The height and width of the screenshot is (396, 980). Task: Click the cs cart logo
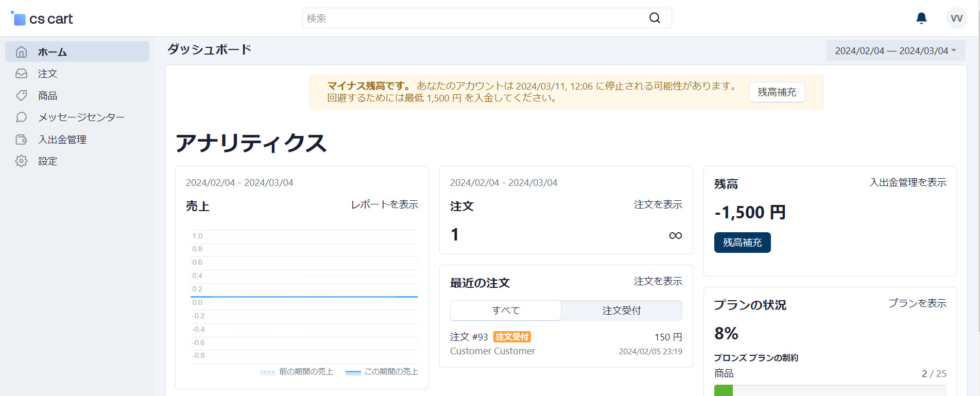click(42, 19)
